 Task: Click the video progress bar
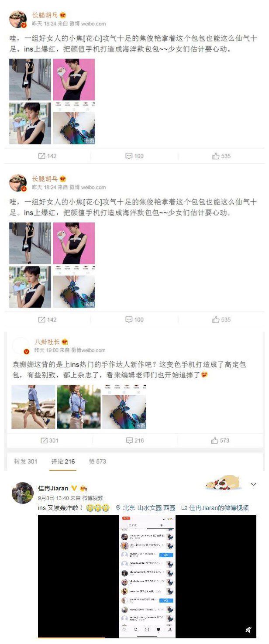pos(147,639)
